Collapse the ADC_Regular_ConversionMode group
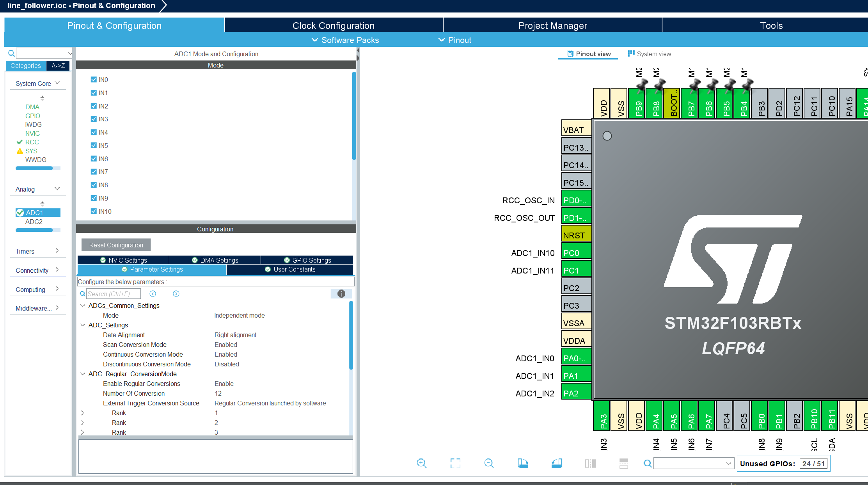Screen dimensions: 868x485 click(83, 374)
